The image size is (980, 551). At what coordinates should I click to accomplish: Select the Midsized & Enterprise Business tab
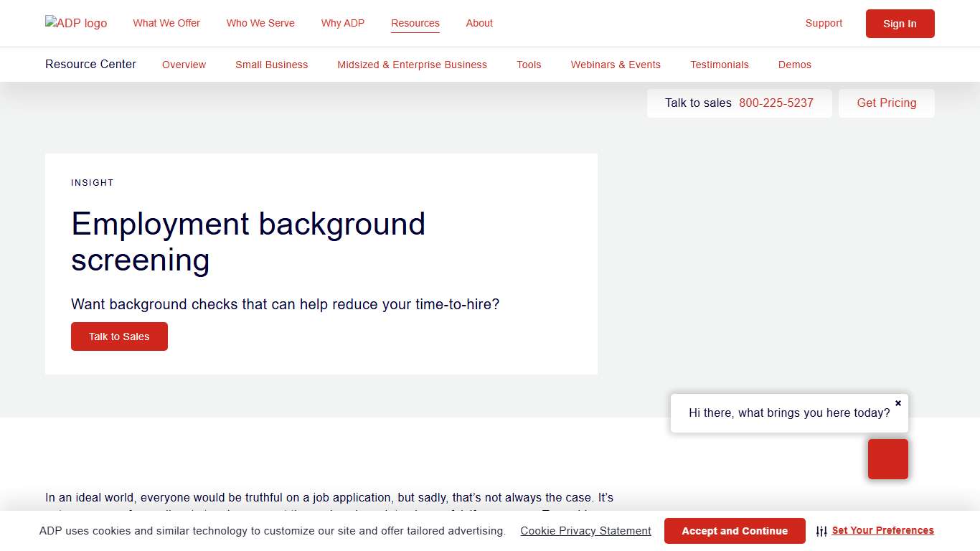click(411, 65)
